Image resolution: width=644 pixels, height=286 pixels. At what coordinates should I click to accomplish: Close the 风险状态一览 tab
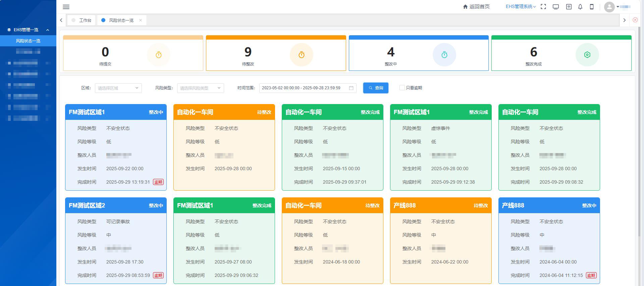click(x=141, y=20)
